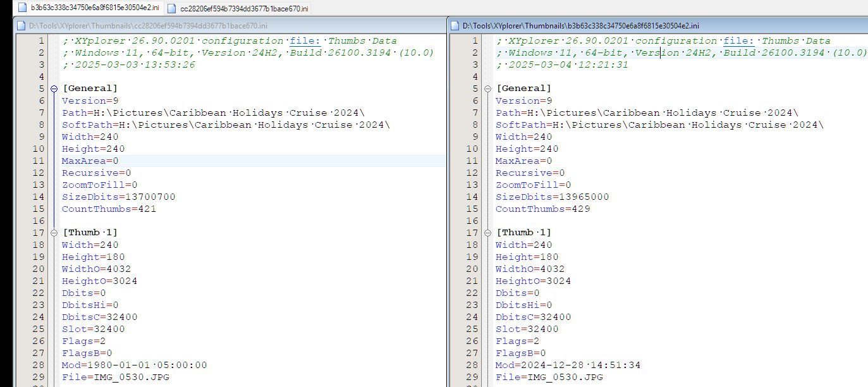Fold the [General] section in the right pane

[487, 89]
